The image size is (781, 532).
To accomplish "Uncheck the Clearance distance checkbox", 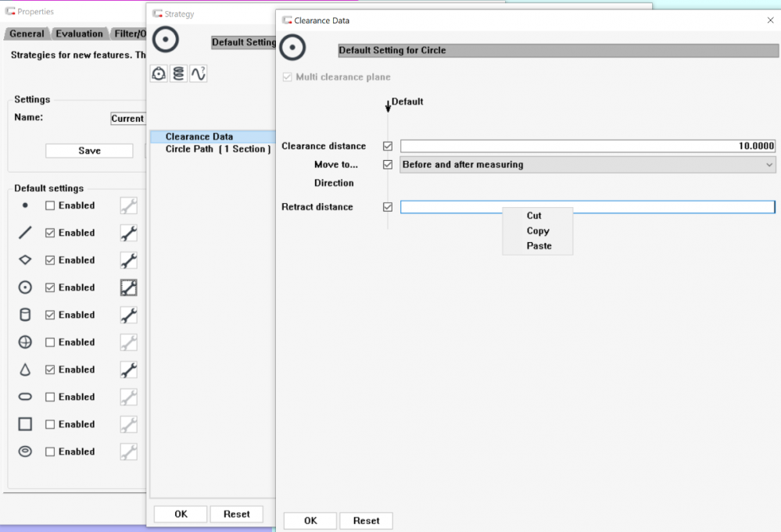I will point(388,146).
